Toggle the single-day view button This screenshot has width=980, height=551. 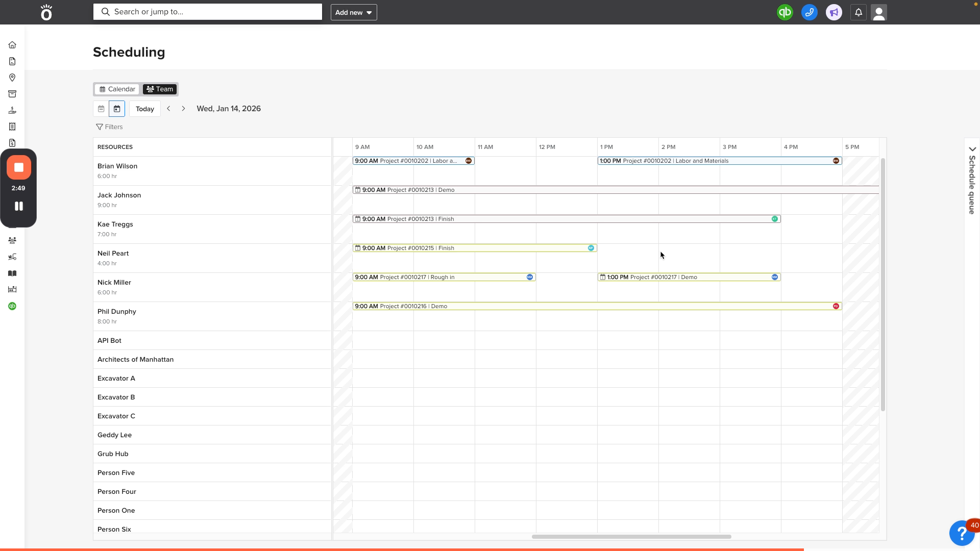pos(117,109)
